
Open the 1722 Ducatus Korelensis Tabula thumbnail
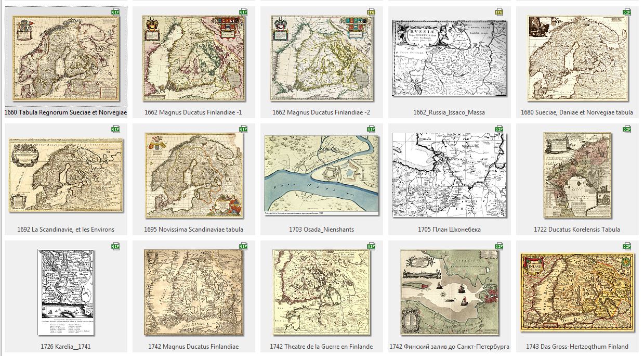[576, 175]
